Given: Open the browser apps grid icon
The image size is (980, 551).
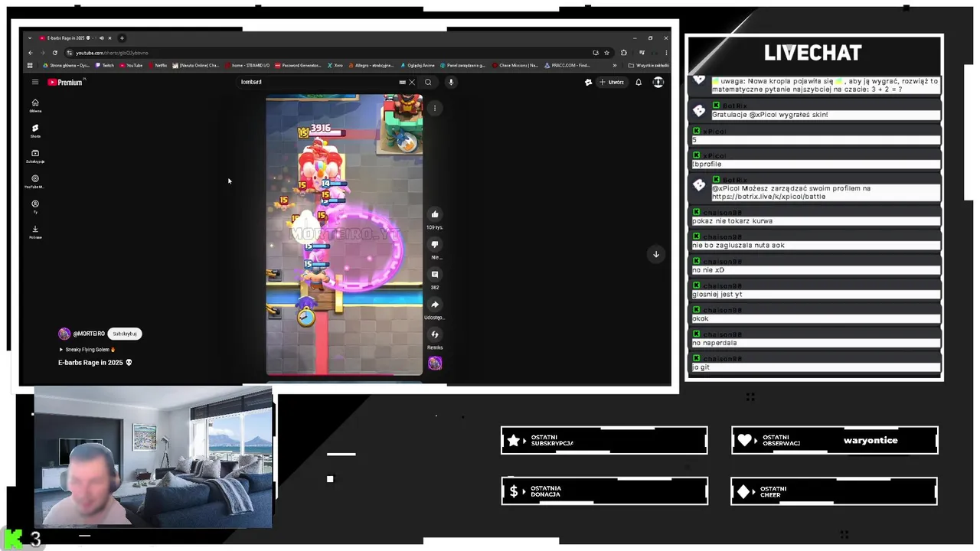Looking at the screenshot, I should coord(30,65).
